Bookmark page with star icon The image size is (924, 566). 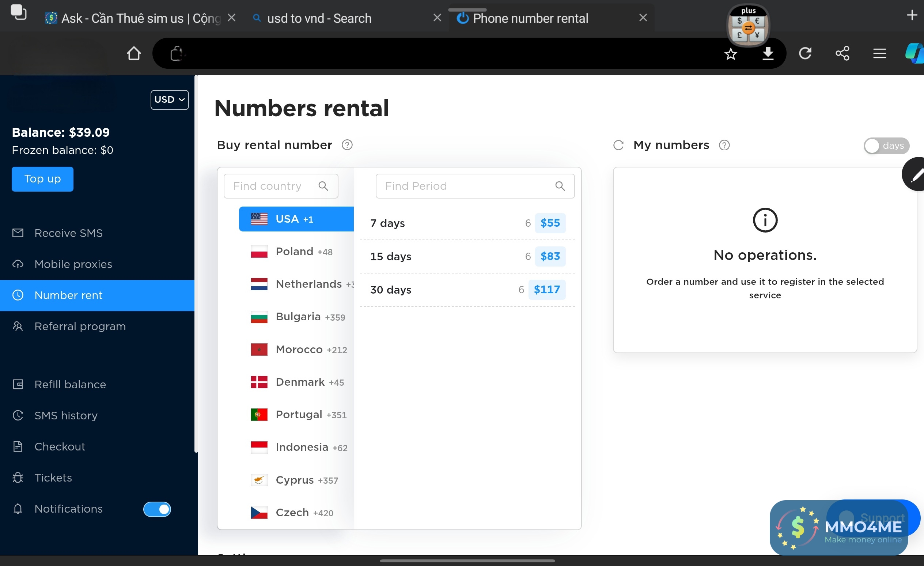point(731,54)
